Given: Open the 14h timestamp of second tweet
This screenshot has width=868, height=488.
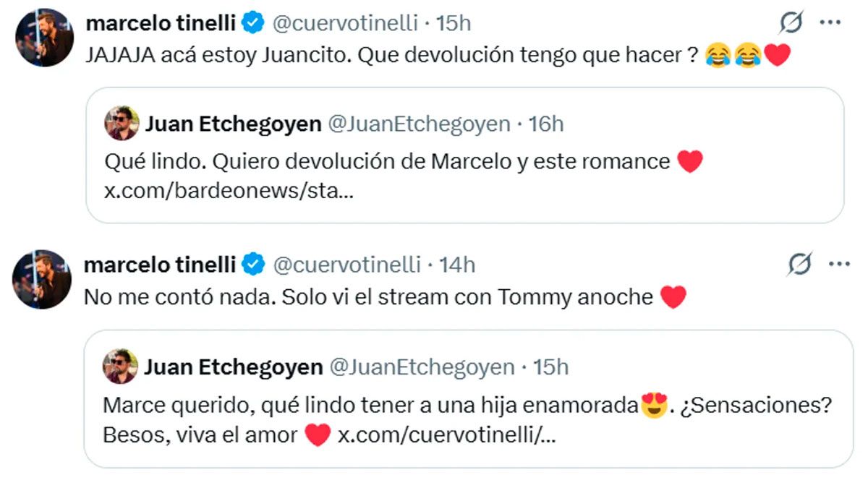Looking at the screenshot, I should 458,265.
